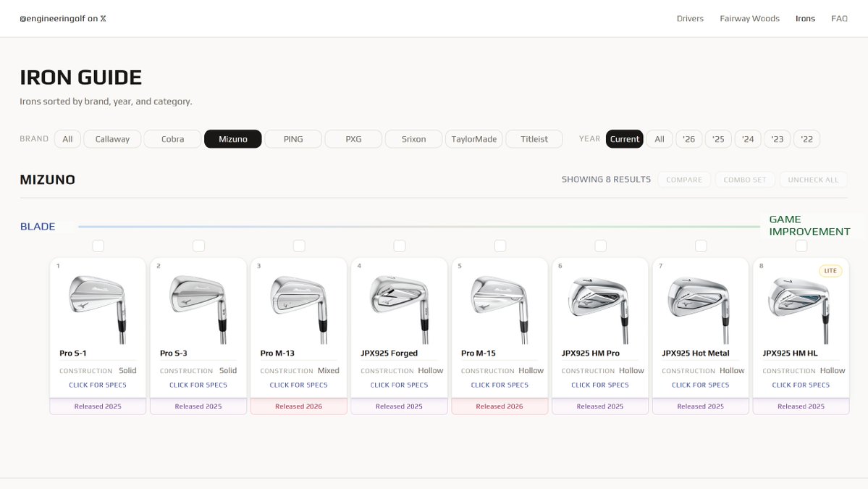Click for specs on JPX925 HM Pro
Screen dimensions: 868x489
[x=600, y=385]
